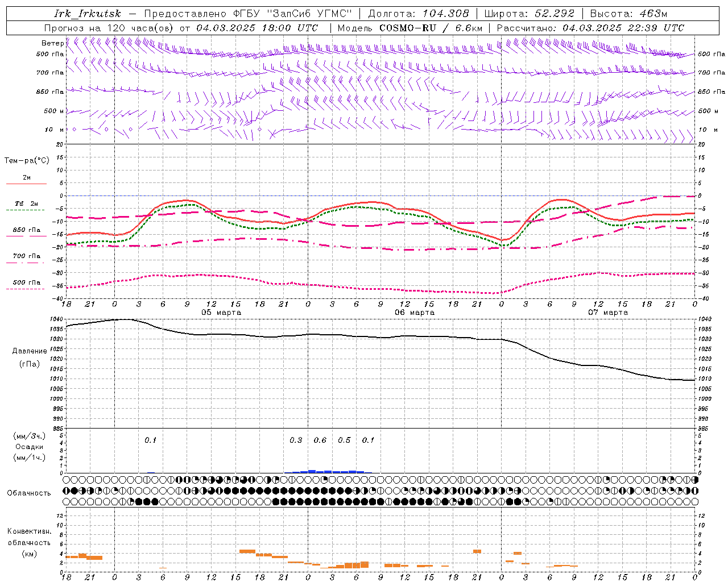Click the "(мм/3ч.)" precipitation unit label
728x582 pixels.
pos(30,436)
